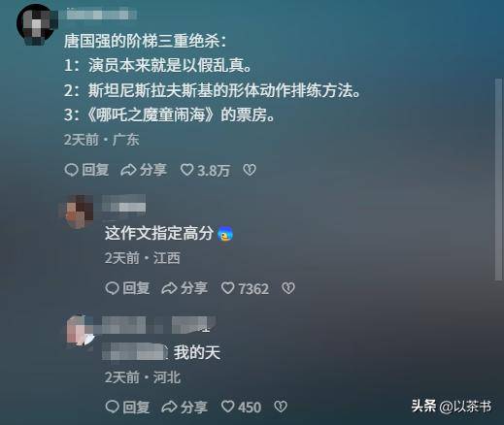Share the comment from 江西
This screenshot has width=504, height=425.
(185, 288)
